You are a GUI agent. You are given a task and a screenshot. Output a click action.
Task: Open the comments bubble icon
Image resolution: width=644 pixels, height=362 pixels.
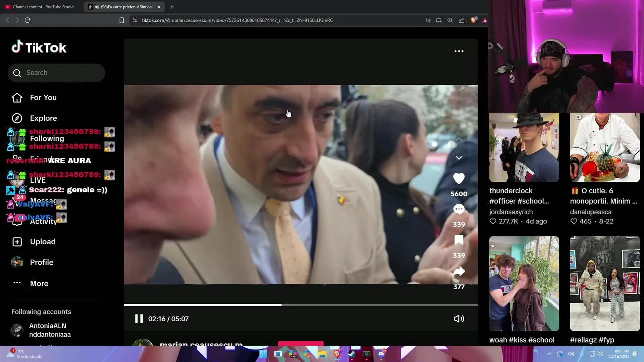click(459, 209)
